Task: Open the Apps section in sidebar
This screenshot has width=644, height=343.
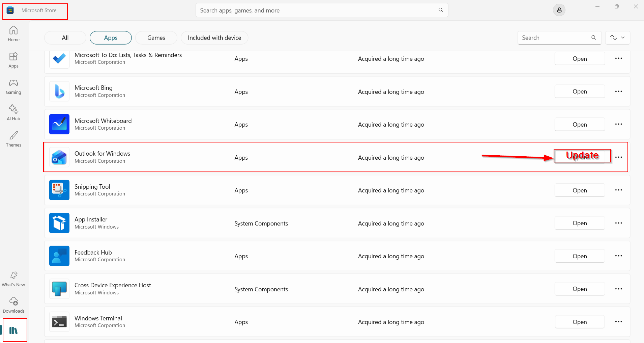Action: [x=13, y=60]
